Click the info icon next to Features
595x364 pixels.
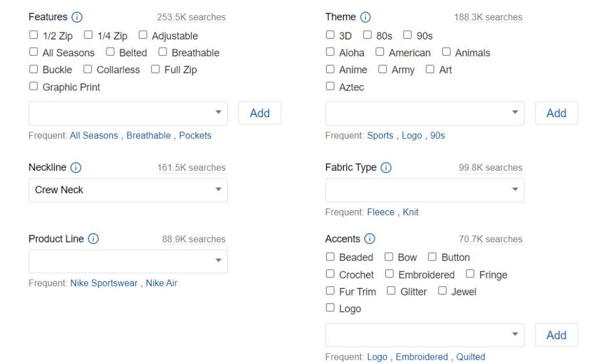[x=77, y=17]
